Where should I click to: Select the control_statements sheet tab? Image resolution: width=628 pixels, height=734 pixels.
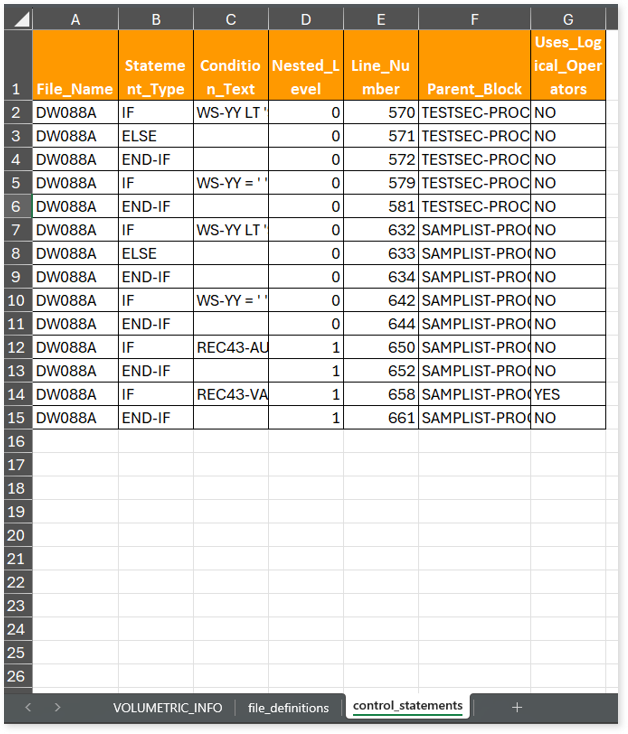click(408, 707)
